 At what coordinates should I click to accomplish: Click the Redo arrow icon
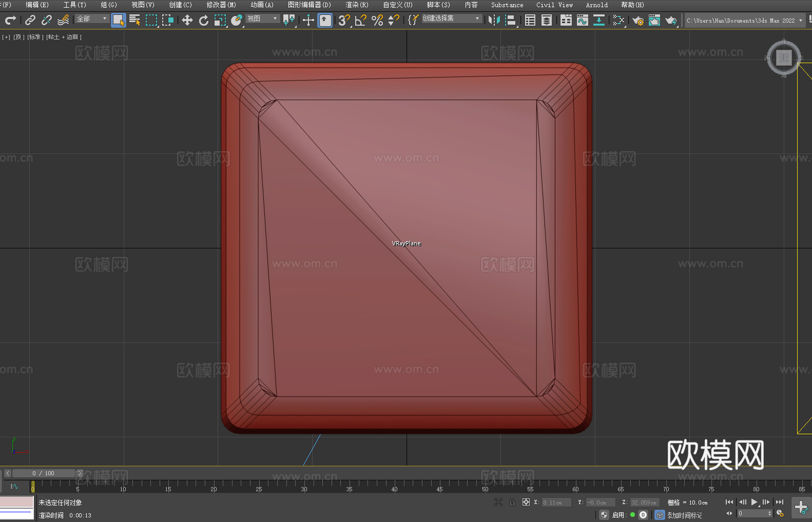[10, 20]
